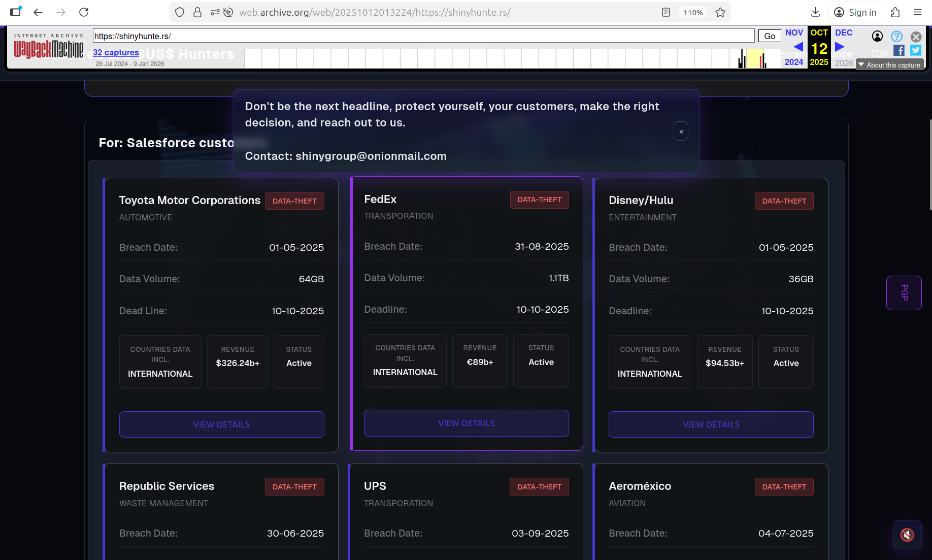
Task: Dismiss the contact message popup
Action: pos(681,131)
